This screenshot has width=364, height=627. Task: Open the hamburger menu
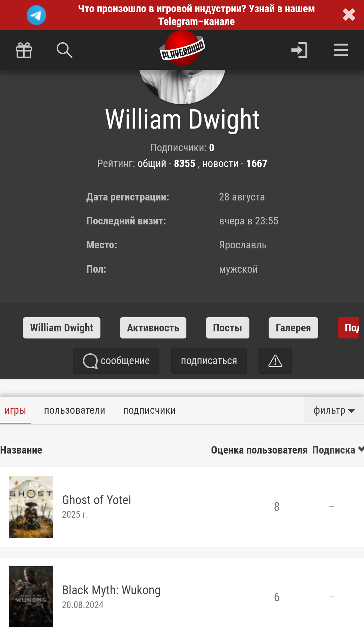point(341,50)
